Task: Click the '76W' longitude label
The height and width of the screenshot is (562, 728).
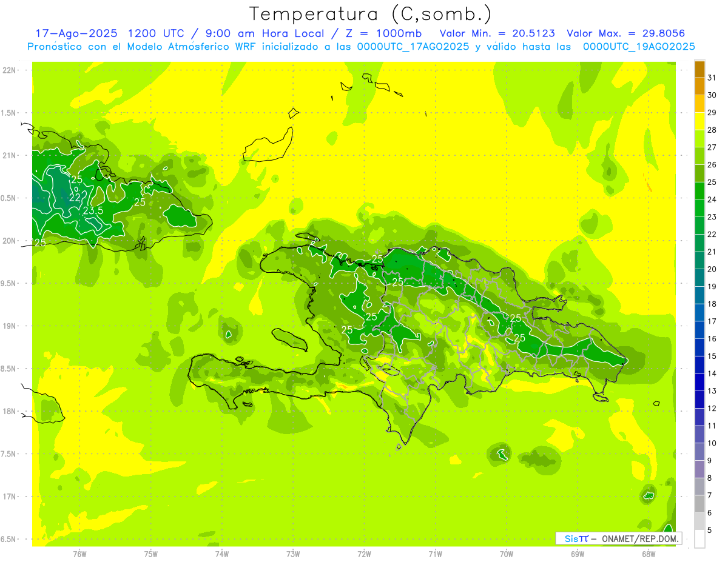Action: click(x=79, y=554)
